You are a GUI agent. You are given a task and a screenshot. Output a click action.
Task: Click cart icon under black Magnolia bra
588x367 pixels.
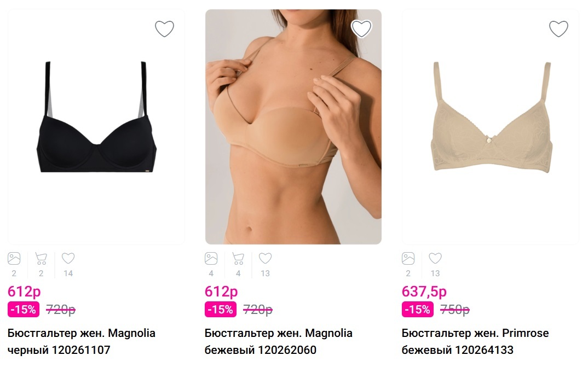[x=41, y=258]
